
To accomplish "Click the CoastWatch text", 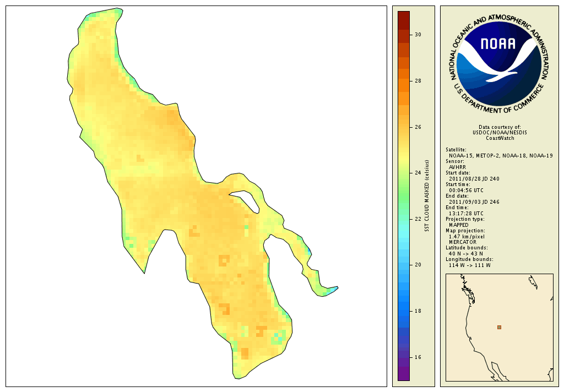I will coord(500,138).
